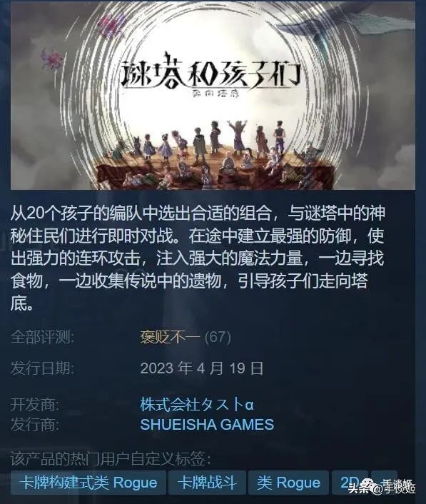
Task: Click the 谜塔和孩子们 title logo
Action: coord(211,74)
